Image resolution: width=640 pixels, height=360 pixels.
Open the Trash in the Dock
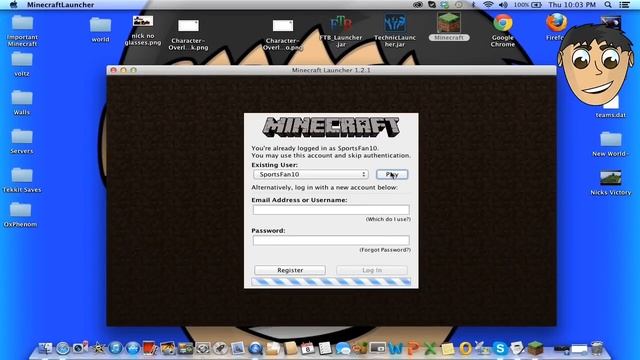597,348
